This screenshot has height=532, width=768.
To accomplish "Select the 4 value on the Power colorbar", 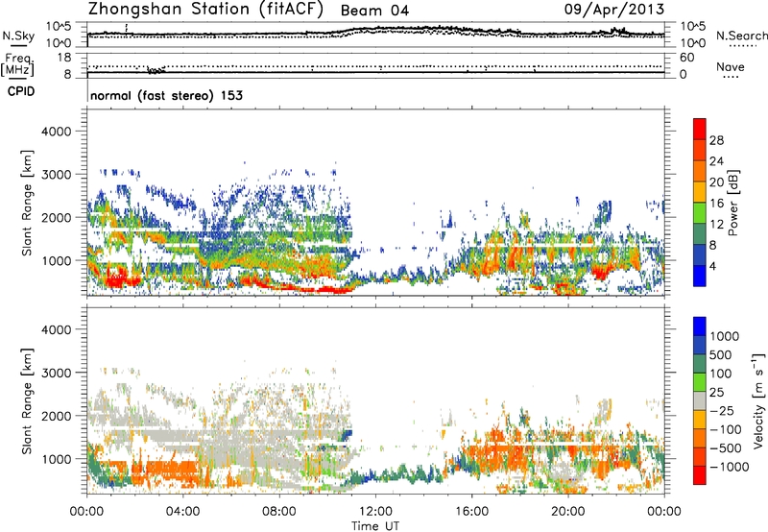I will [x=712, y=266].
